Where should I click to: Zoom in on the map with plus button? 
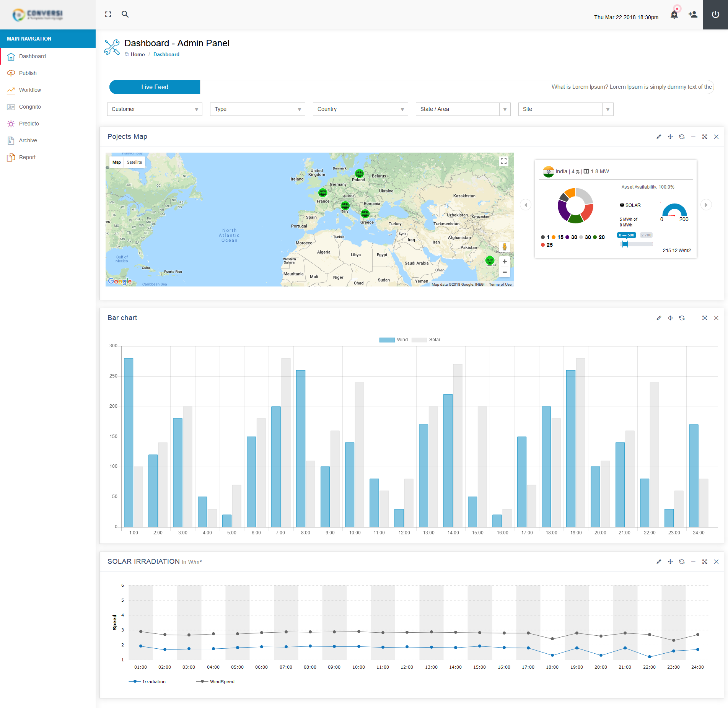[x=505, y=262]
